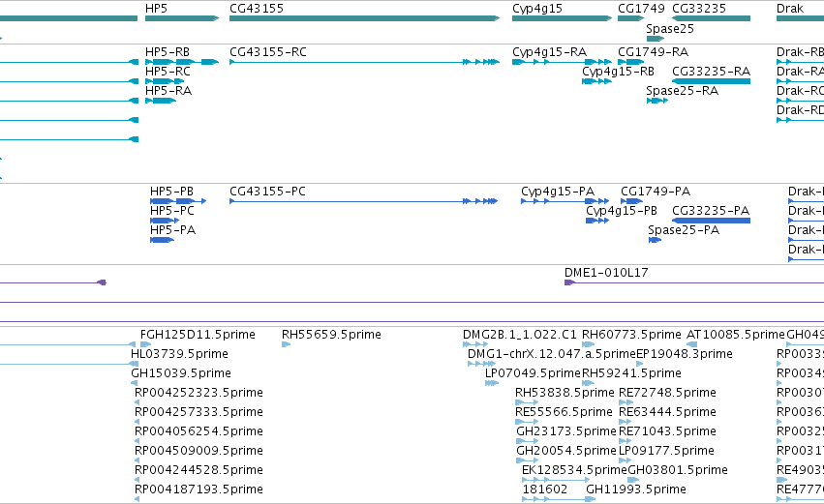Image resolution: width=824 pixels, height=504 pixels.
Task: Click the 181602 feature label
Action: pos(544,489)
